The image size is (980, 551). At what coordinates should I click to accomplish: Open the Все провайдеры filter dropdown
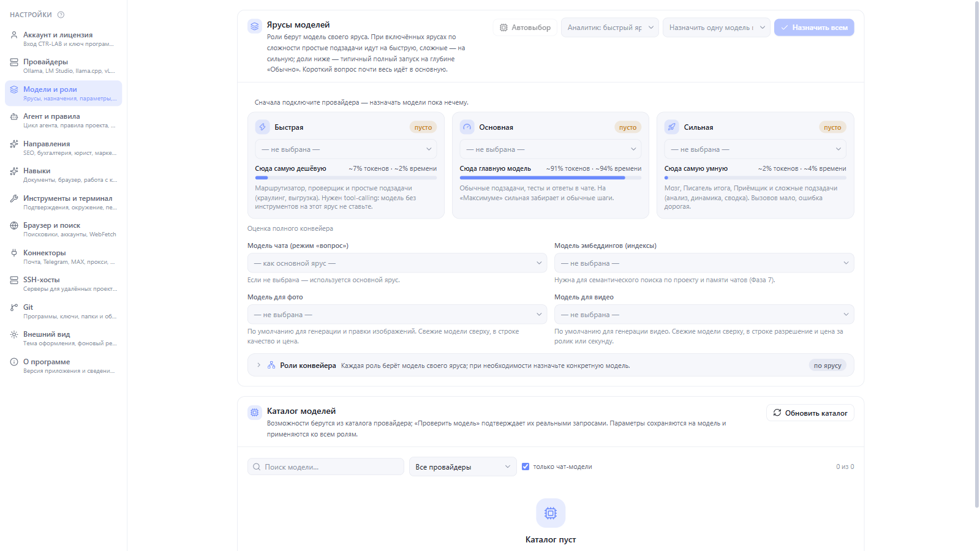(x=463, y=467)
